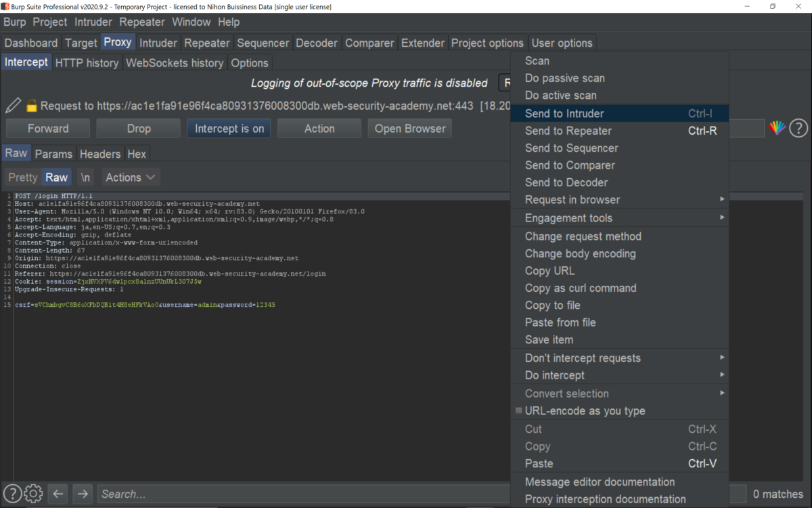Switch to the Target tab
This screenshot has height=508, width=812.
[81, 43]
